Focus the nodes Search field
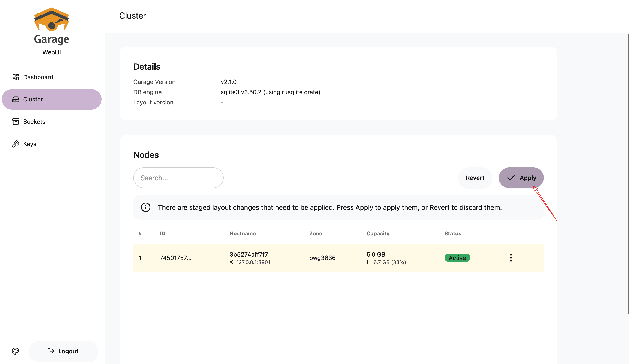The width and height of the screenshot is (629, 364). [x=178, y=178]
